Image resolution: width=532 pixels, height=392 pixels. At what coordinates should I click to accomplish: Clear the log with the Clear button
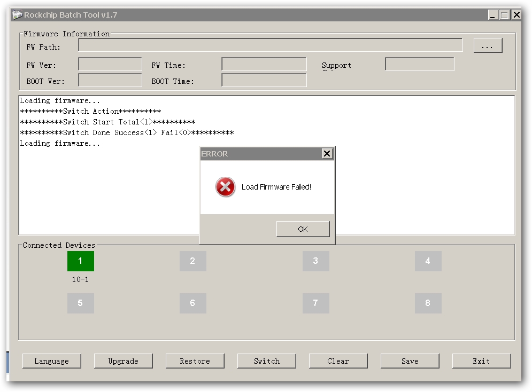tap(338, 361)
